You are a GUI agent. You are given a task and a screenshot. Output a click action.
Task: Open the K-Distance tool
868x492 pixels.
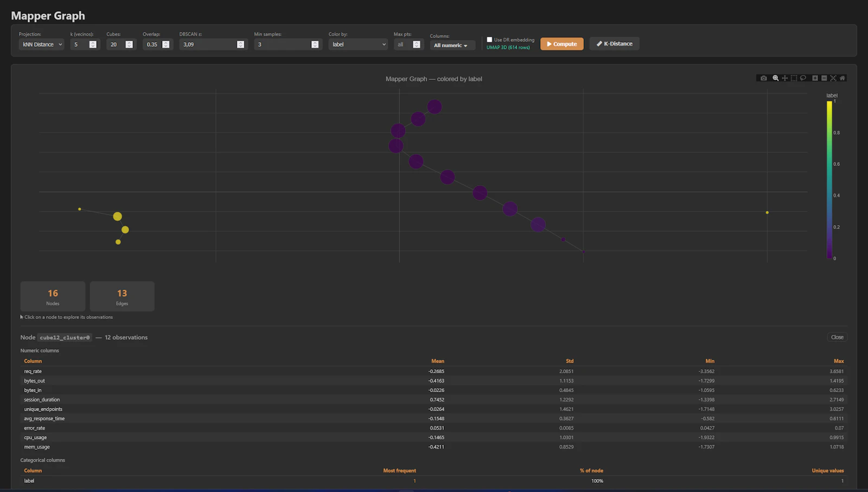point(614,43)
